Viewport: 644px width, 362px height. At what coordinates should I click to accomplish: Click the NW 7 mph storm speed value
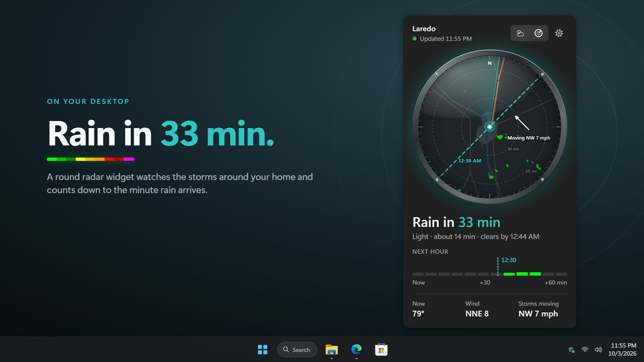tap(538, 314)
